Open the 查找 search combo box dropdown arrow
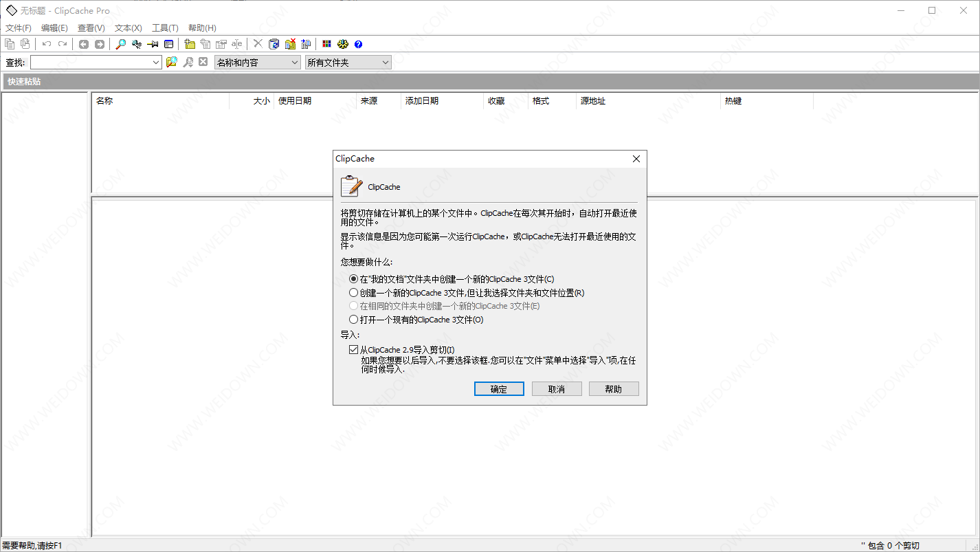This screenshot has width=980, height=552. coord(156,63)
